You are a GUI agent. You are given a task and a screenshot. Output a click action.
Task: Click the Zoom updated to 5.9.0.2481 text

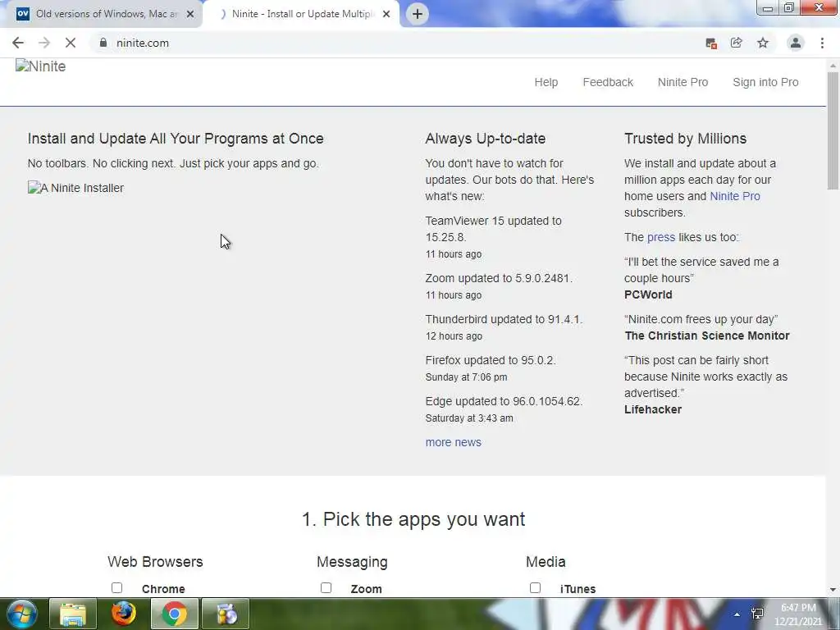tap(499, 279)
